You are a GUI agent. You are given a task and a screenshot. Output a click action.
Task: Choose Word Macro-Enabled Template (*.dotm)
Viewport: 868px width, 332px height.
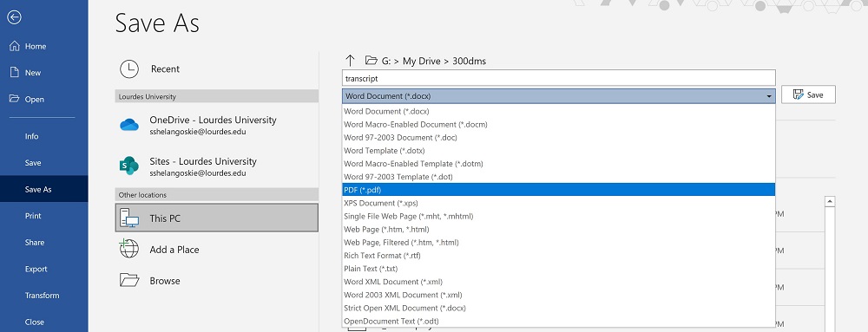click(x=558, y=164)
